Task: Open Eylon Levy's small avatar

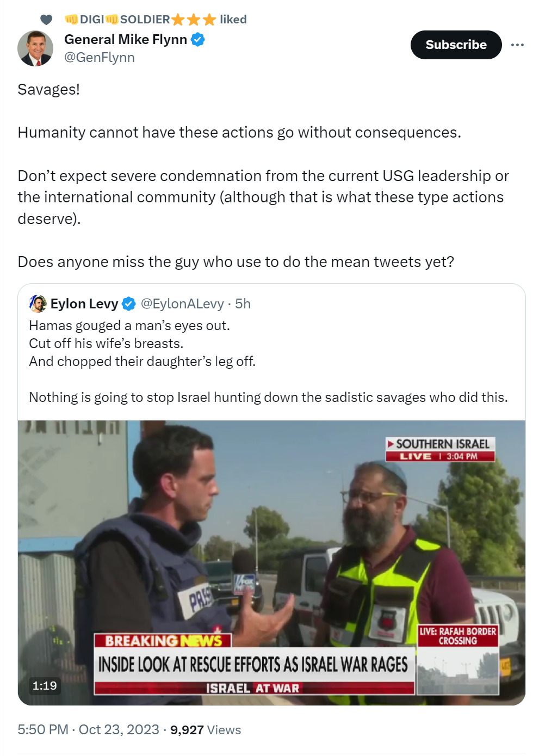Action: coord(38,303)
